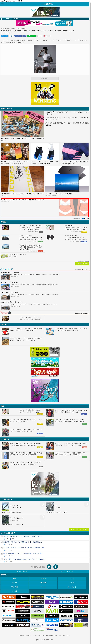
Task: Open the COLNAGO sponsor logo
Action: 9,606
